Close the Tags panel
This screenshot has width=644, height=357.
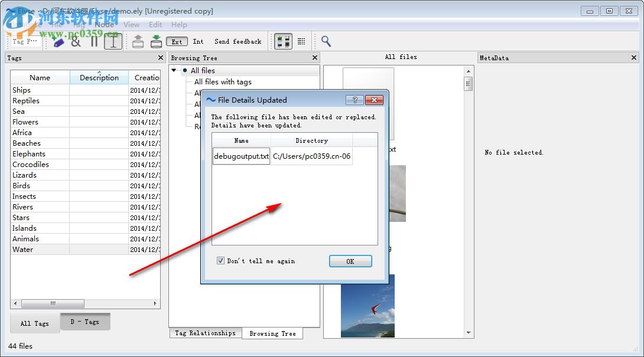pyautogui.click(x=161, y=57)
